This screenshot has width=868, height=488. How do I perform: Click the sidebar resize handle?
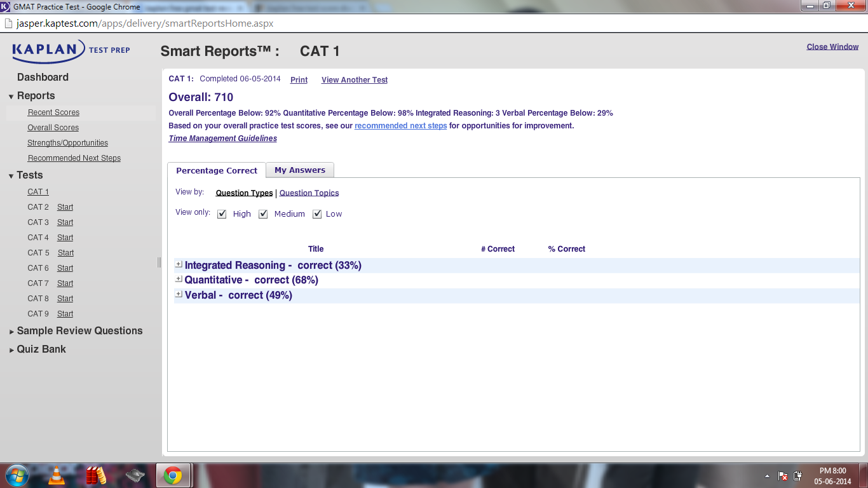159,262
